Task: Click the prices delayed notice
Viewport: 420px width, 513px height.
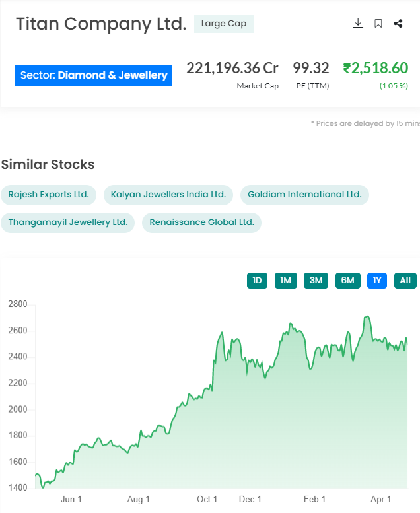Action: [x=365, y=123]
